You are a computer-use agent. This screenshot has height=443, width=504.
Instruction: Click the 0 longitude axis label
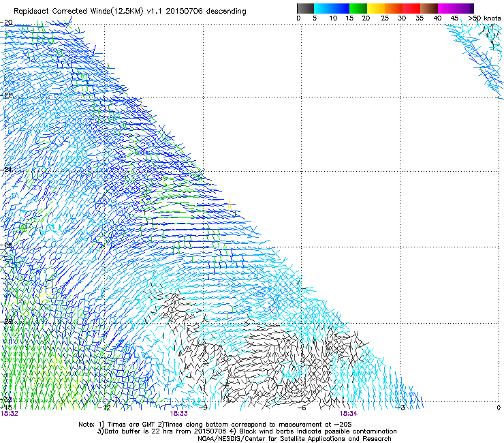coord(499,408)
